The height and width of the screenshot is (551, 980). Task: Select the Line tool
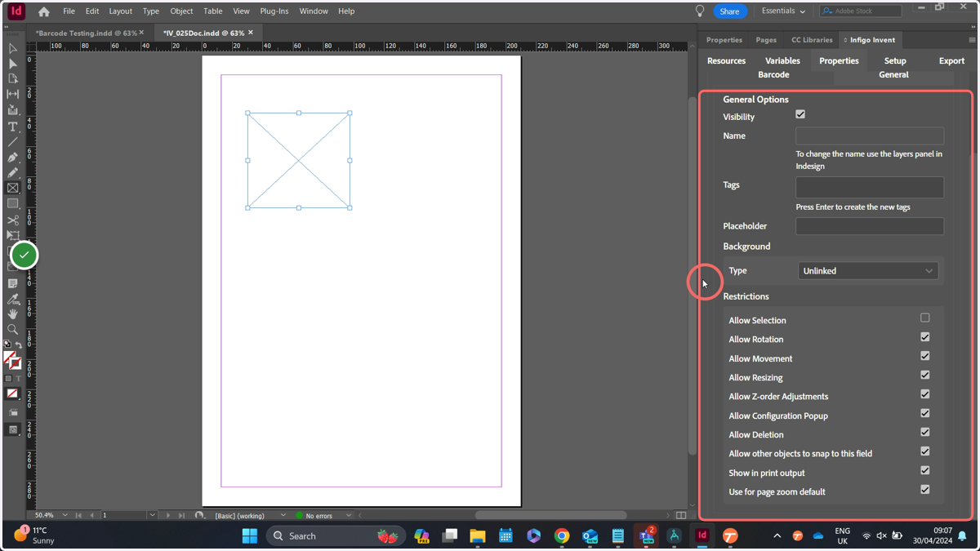(x=13, y=142)
